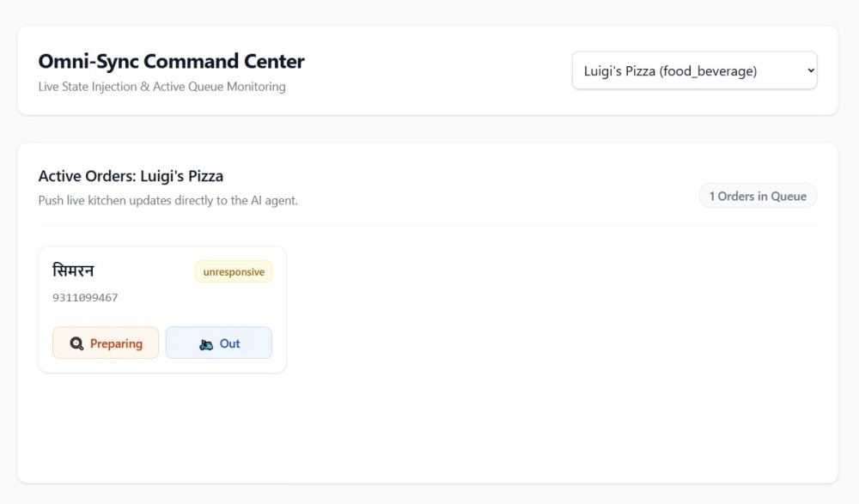Click the Push live kitchen updates description

click(168, 201)
